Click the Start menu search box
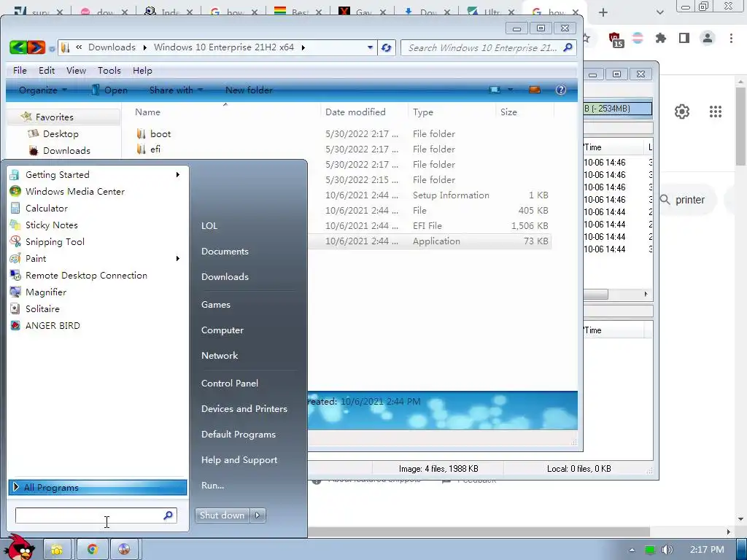Image resolution: width=747 pixels, height=560 pixels. point(96,516)
